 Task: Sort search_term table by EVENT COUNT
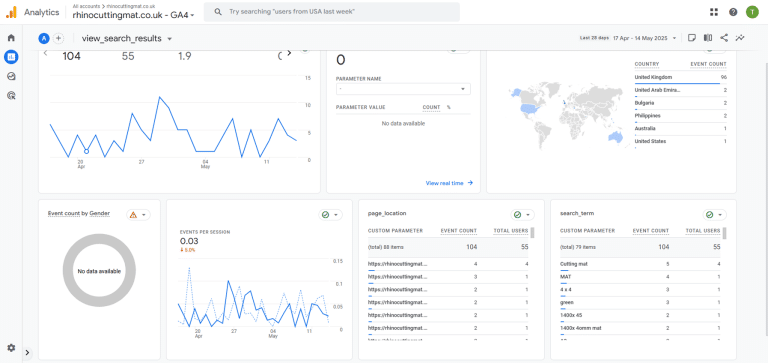(x=650, y=231)
